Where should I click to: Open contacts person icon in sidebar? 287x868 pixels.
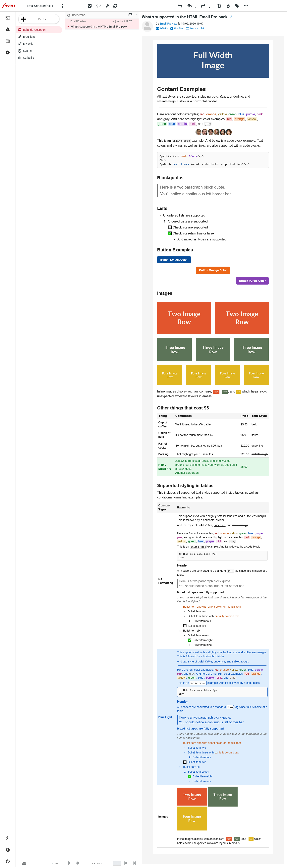pyautogui.click(x=8, y=29)
